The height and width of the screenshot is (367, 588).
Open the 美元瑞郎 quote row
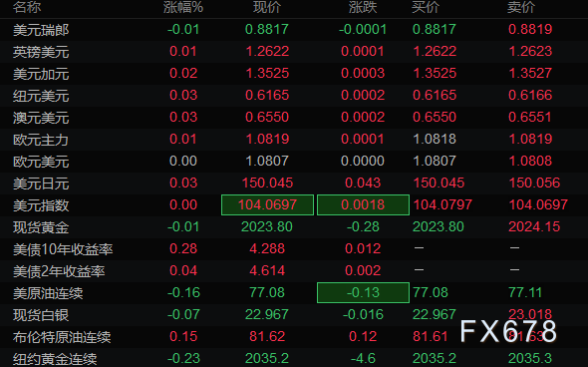[x=294, y=29]
